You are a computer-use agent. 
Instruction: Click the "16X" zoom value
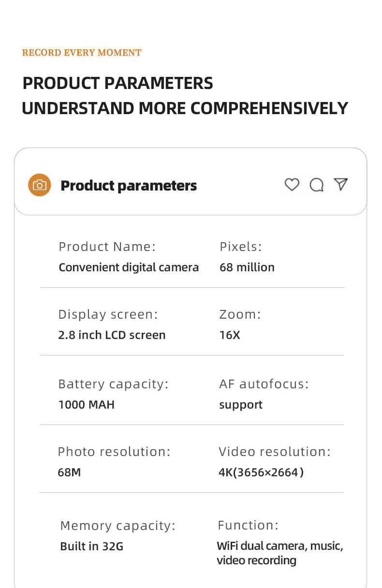click(230, 335)
